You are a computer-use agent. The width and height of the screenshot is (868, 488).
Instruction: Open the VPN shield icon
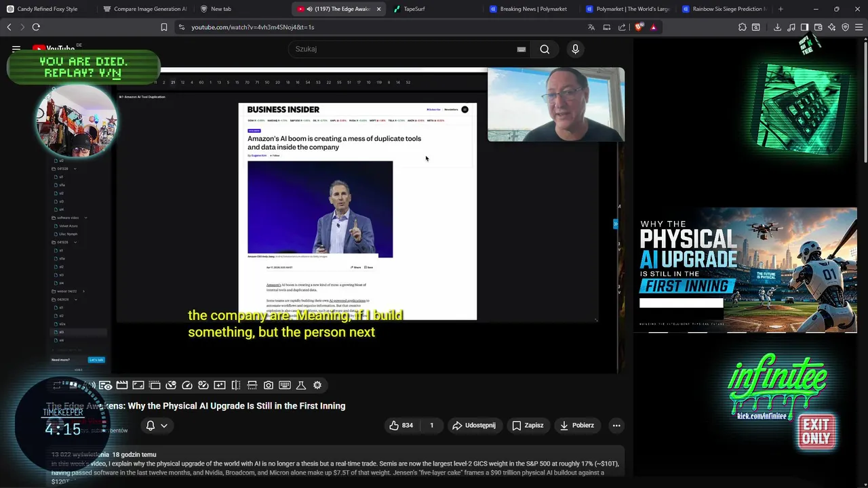(x=846, y=27)
